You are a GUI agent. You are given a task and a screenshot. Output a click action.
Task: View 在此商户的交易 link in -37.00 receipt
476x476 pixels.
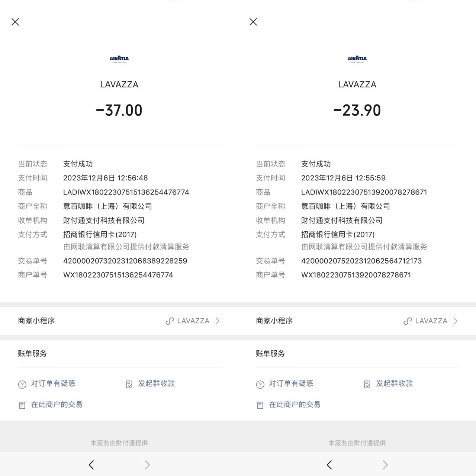pyautogui.click(x=57, y=405)
